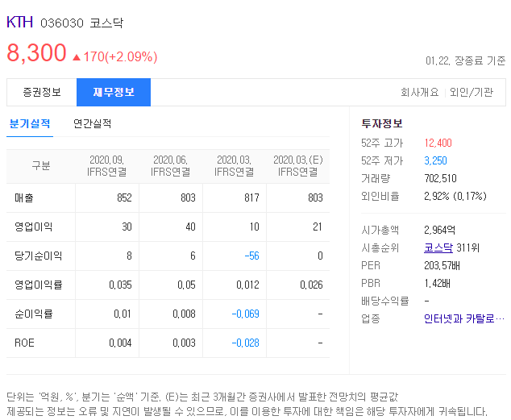Screen dimensions: 511x420
Task: Click the 투자정보 section heading
Action: 382,123
